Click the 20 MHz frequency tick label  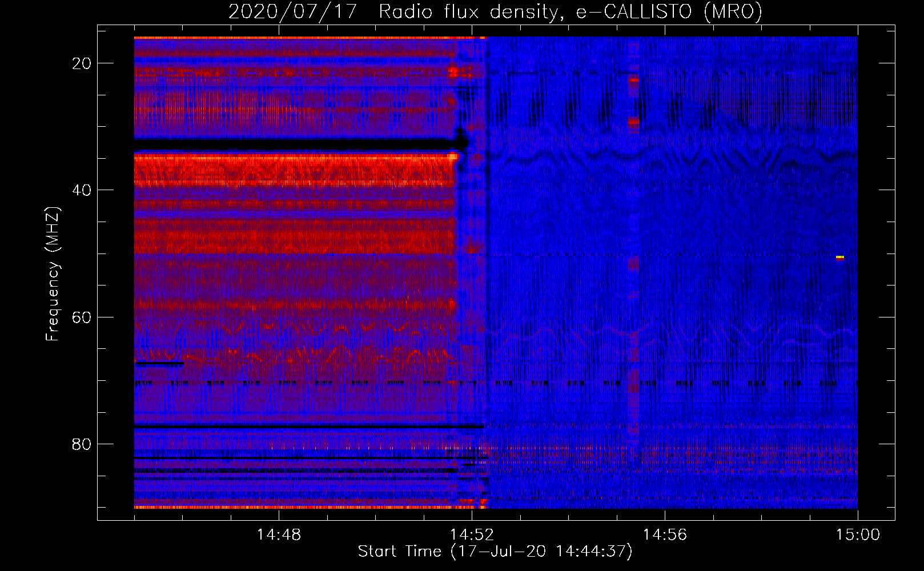click(x=82, y=63)
